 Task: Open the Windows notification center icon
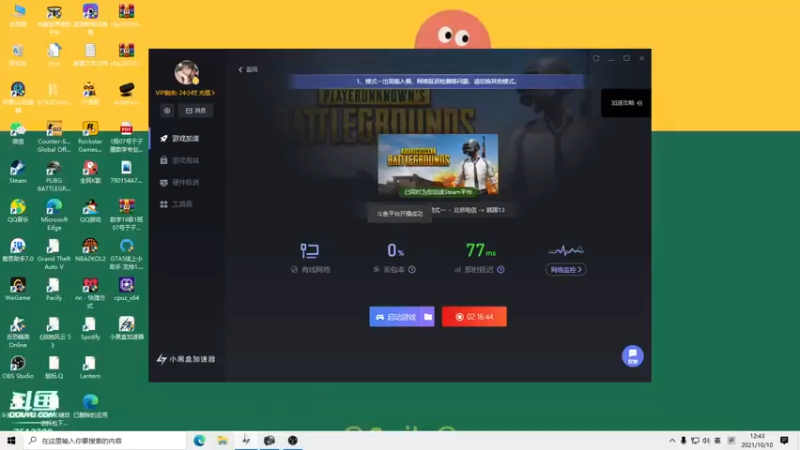pos(785,440)
